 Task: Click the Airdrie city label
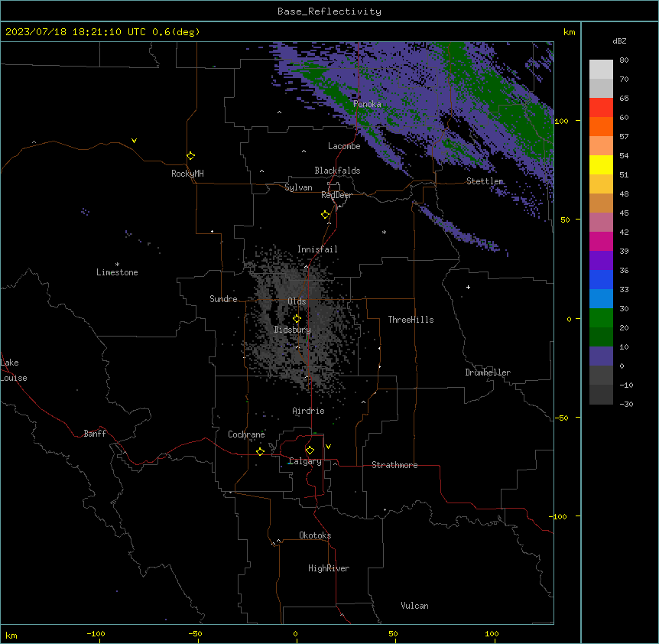click(x=308, y=411)
